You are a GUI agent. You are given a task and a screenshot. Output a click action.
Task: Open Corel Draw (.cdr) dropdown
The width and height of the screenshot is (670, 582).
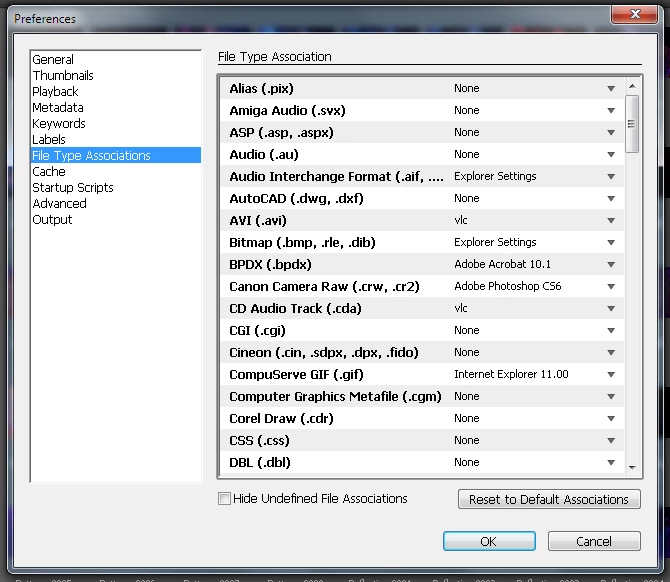point(611,419)
